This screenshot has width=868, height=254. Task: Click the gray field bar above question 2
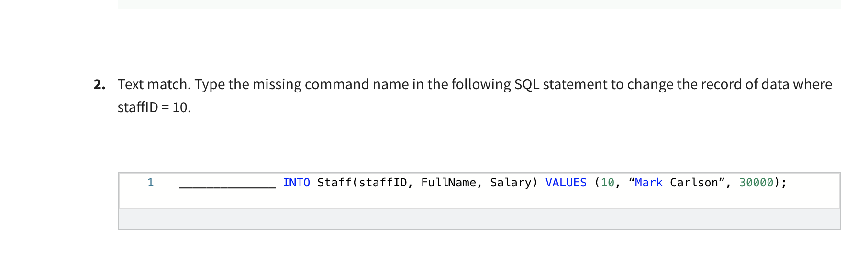pyautogui.click(x=479, y=4)
